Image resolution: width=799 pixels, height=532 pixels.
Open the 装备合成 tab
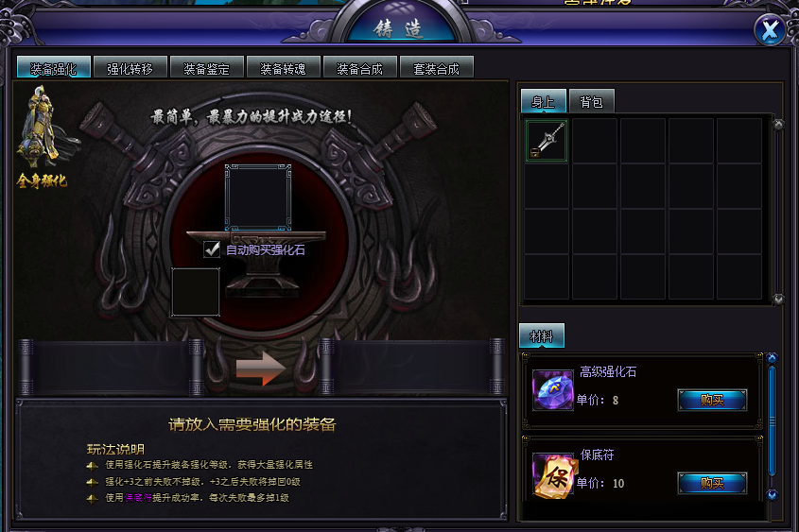359,67
